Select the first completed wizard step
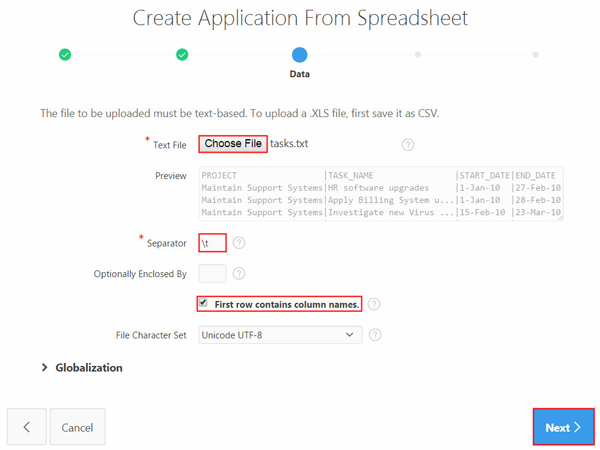The width and height of the screenshot is (600, 450). [65, 55]
